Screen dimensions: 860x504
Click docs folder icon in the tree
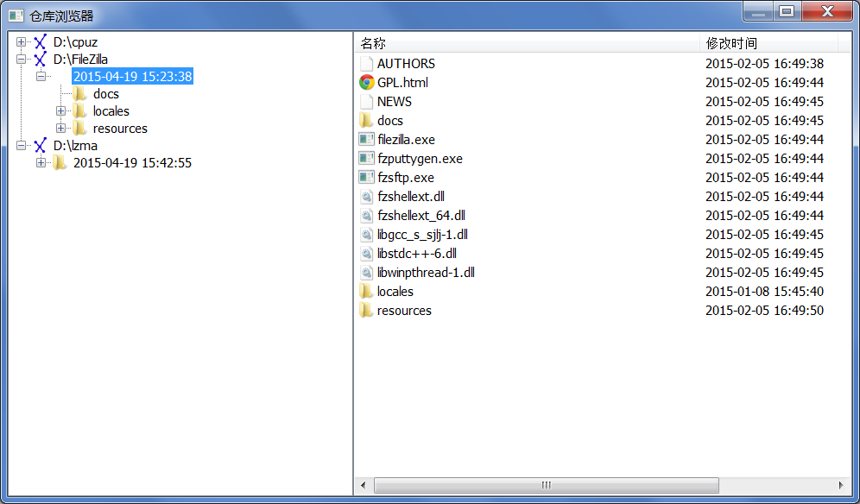80,94
